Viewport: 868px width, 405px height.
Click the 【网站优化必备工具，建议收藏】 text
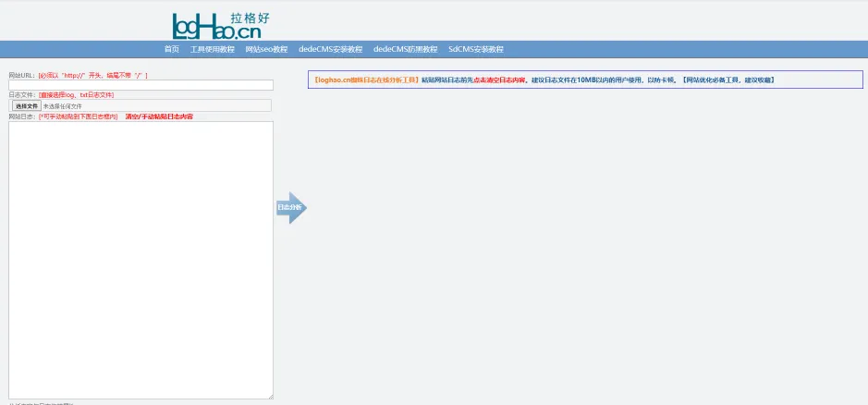[x=727, y=80]
